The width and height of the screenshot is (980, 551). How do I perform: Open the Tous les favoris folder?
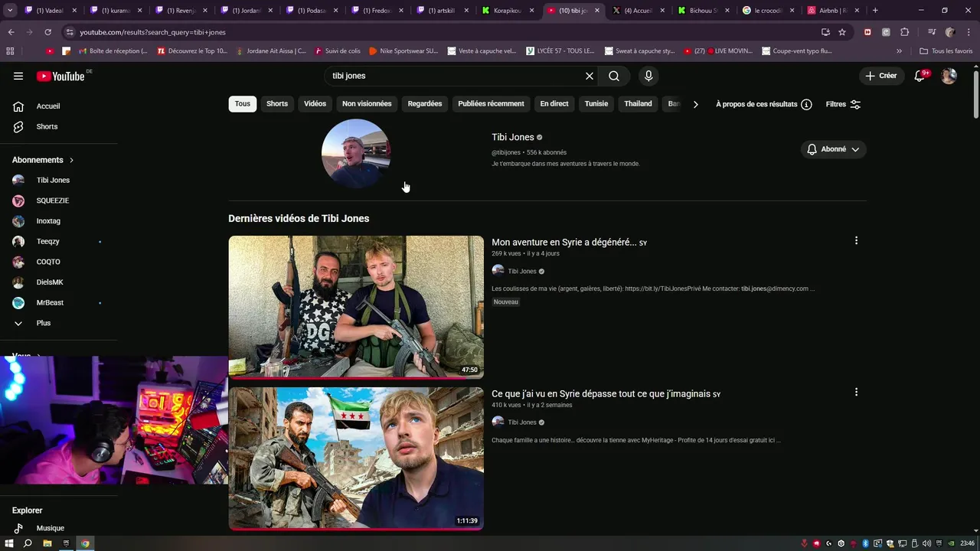click(946, 51)
